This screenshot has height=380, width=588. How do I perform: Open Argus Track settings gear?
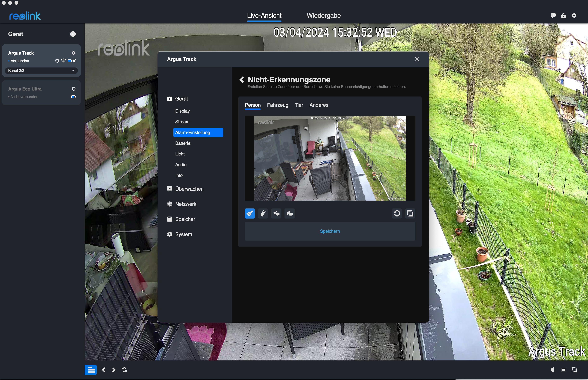73,53
